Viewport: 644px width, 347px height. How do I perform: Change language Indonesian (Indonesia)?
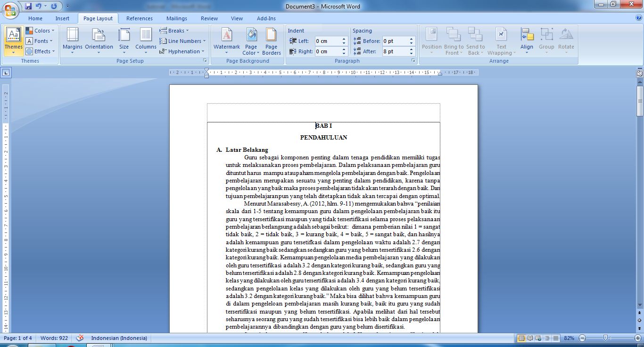(119, 338)
